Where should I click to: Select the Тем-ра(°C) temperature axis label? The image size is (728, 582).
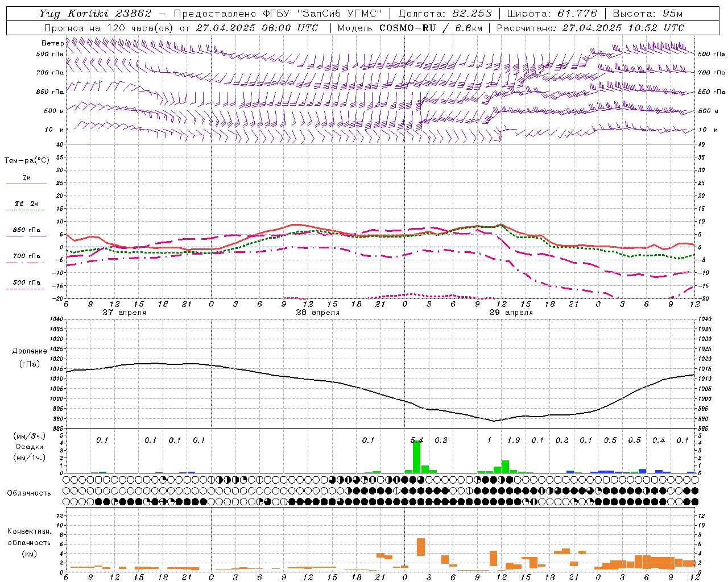[27, 161]
